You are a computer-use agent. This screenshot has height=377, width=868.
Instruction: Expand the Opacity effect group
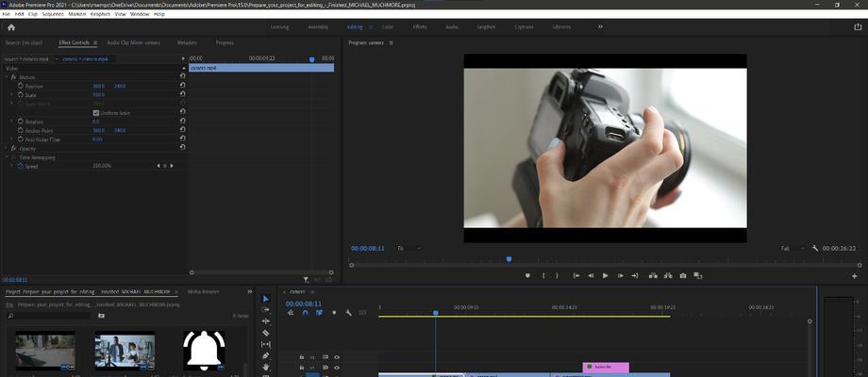click(8, 148)
